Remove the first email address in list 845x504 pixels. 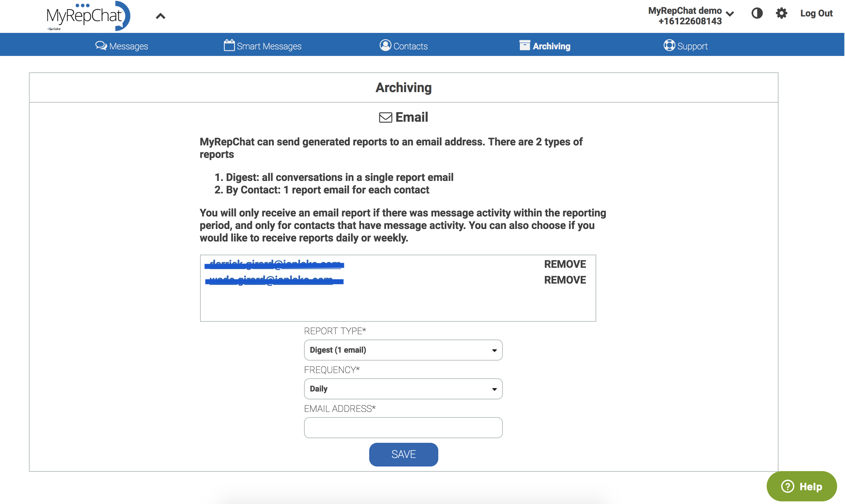click(x=565, y=264)
